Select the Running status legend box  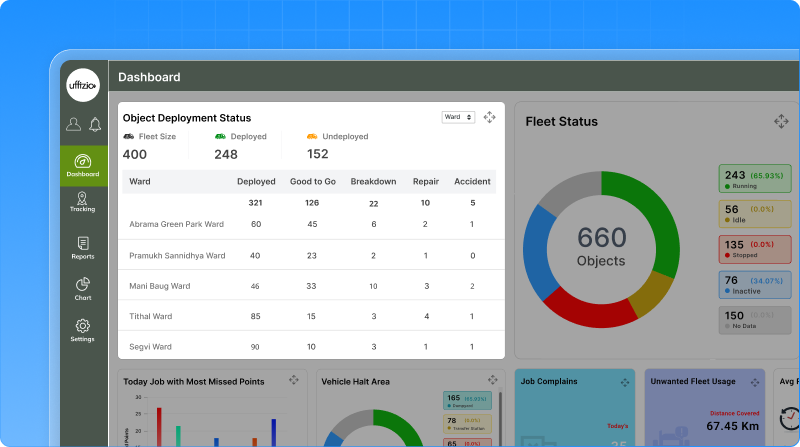click(755, 179)
